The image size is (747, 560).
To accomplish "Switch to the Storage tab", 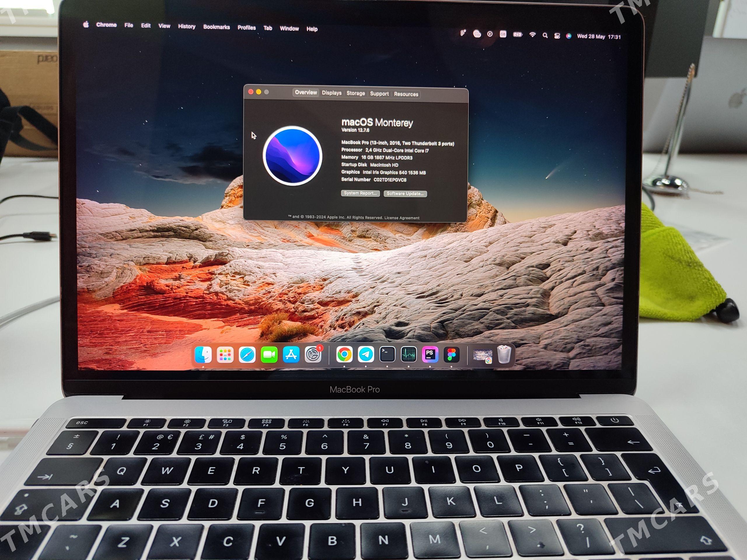I will pyautogui.click(x=356, y=93).
